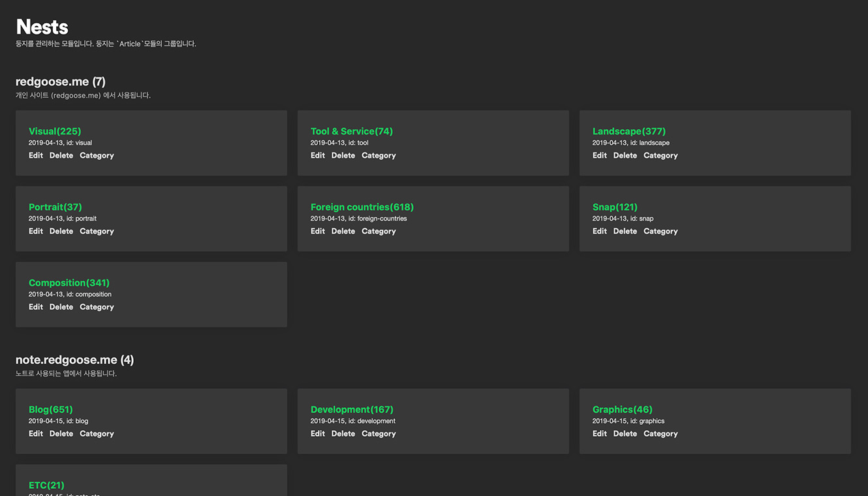Click Edit under the Visual nest
This screenshot has width=868, height=496.
point(36,155)
